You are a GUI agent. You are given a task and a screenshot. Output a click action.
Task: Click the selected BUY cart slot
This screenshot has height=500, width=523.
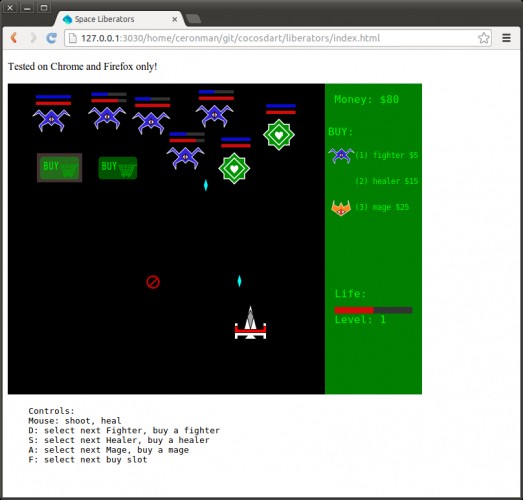click(x=59, y=167)
